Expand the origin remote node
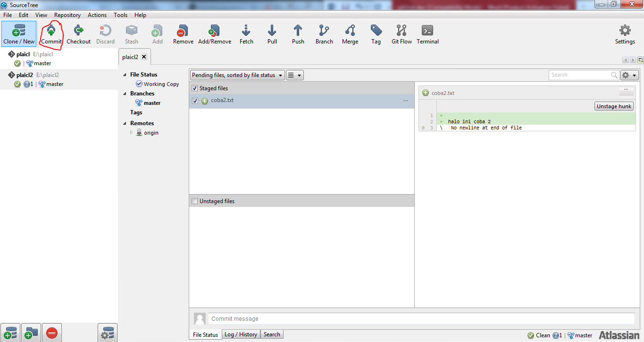644x342 pixels. (132, 133)
